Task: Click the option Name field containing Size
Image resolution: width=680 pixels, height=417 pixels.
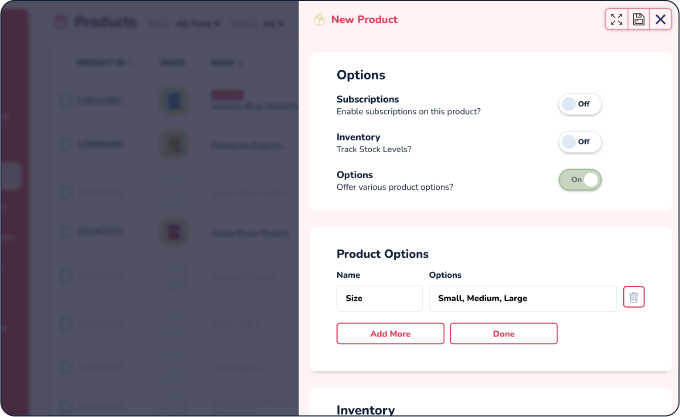Action: tap(379, 298)
